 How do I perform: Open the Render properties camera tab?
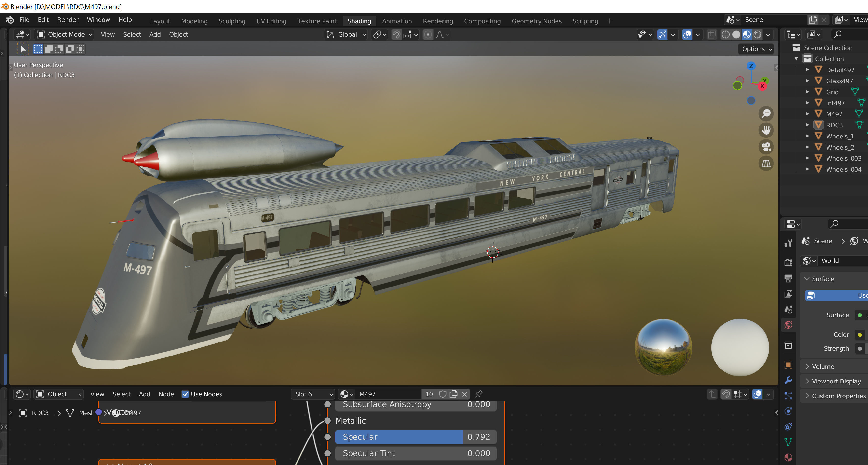pyautogui.click(x=788, y=263)
